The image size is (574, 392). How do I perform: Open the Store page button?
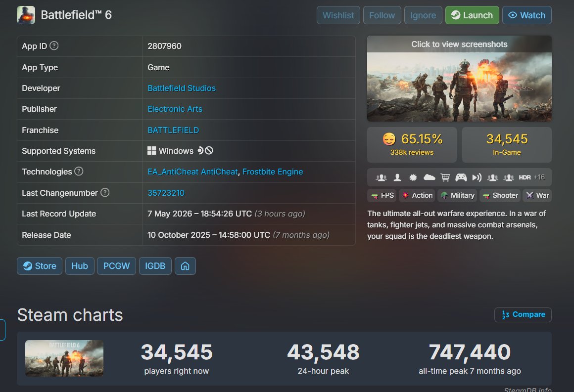40,266
